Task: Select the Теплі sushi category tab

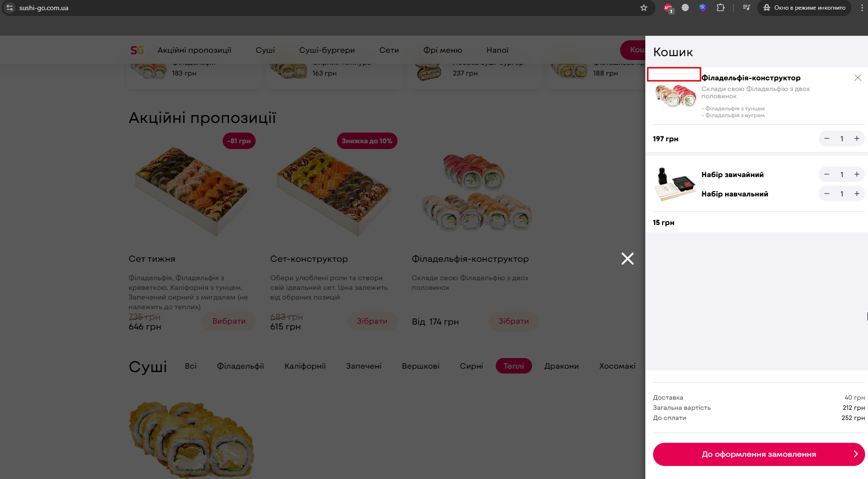Action: coord(514,366)
